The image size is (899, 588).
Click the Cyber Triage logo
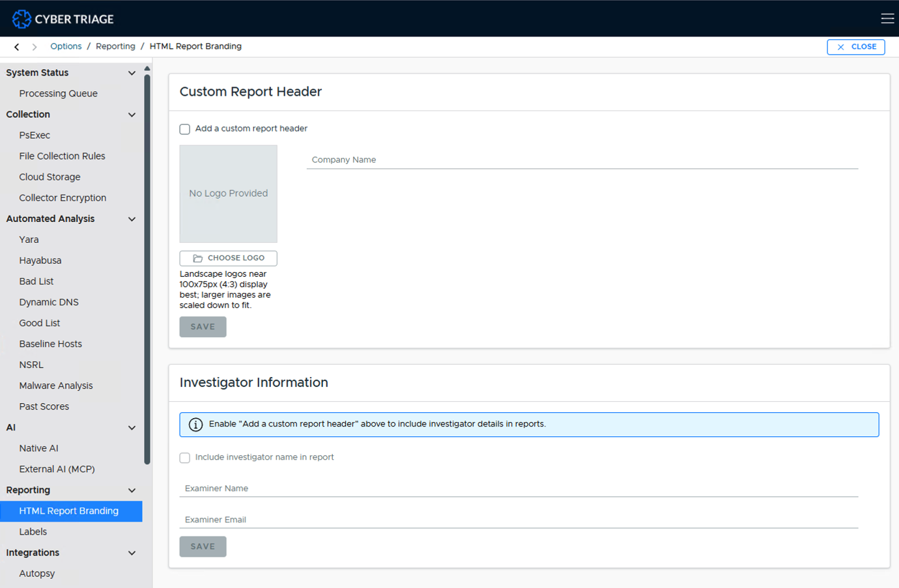point(63,19)
